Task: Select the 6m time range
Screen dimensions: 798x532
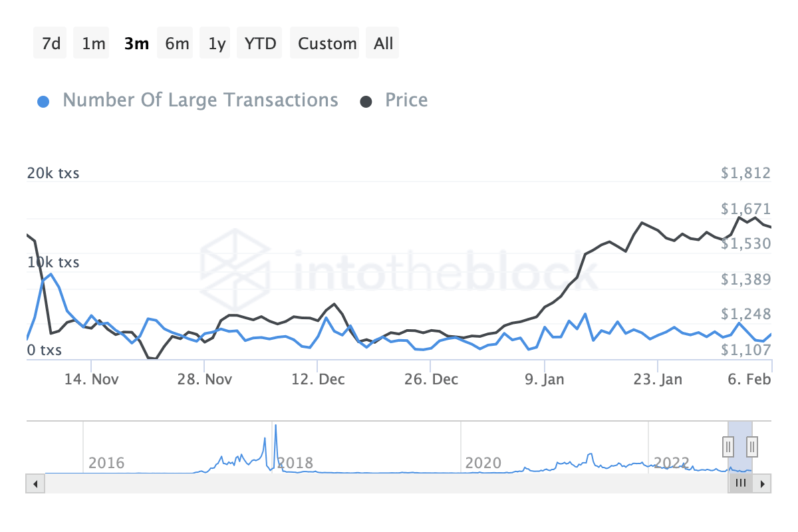Action: [x=175, y=43]
